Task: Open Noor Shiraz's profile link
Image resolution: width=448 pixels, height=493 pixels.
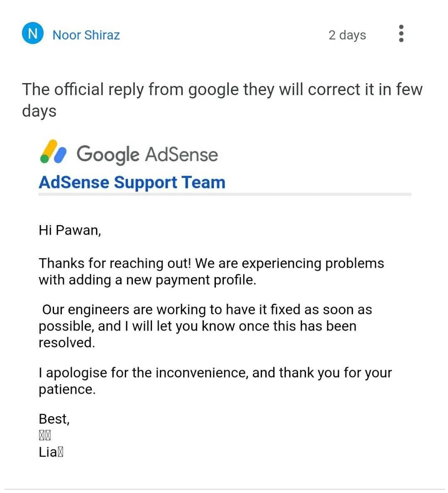Action: tap(86, 35)
